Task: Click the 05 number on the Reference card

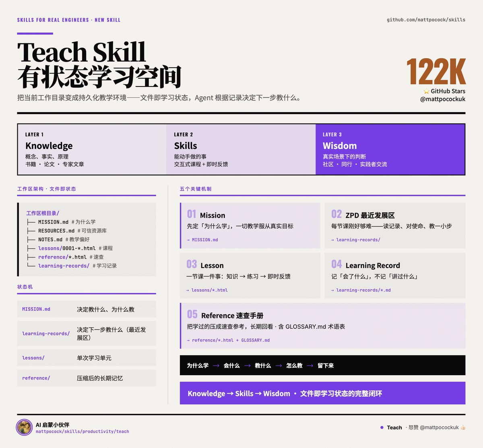Action: point(192,314)
